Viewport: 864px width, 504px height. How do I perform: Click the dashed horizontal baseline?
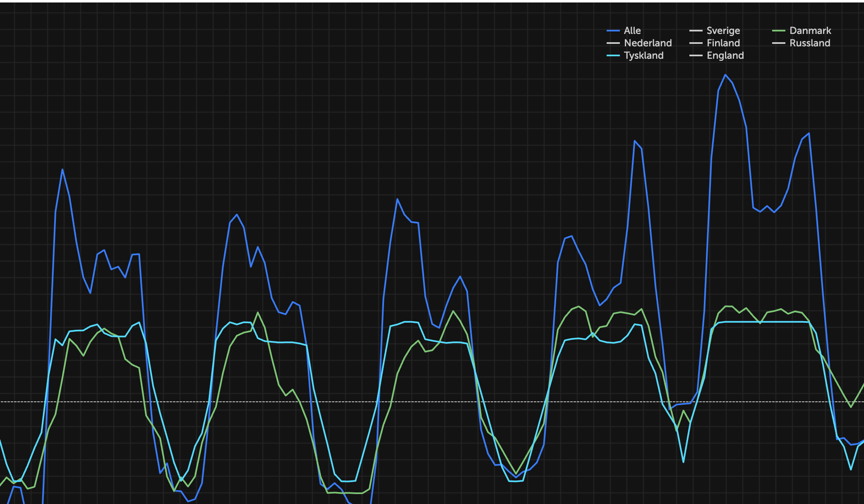click(x=432, y=401)
